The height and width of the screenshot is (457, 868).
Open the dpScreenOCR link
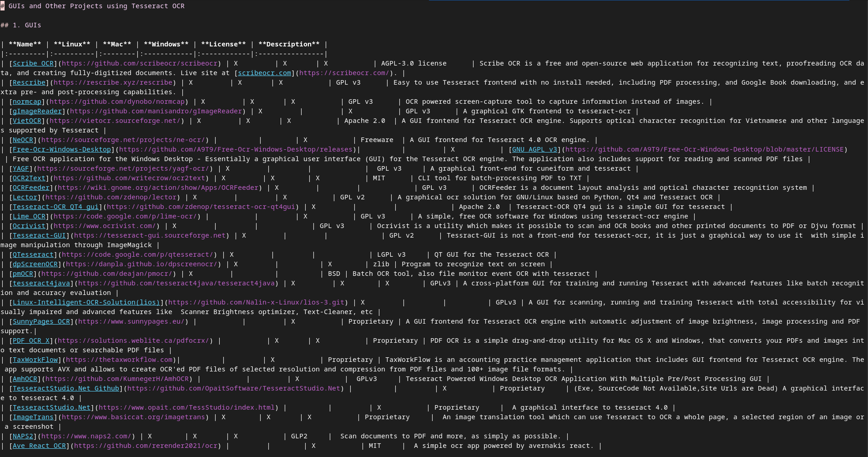tap(35, 264)
